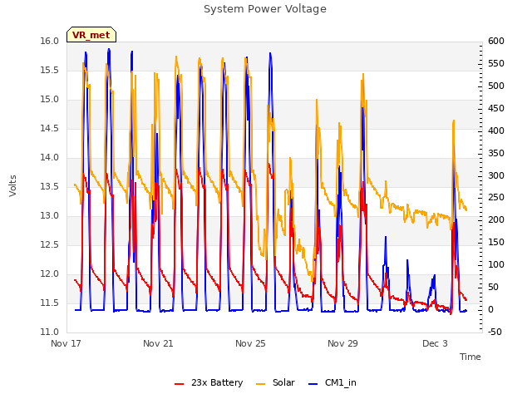Click the 11.0 left axis value
Screen dimensions: 532x399
[50, 332]
